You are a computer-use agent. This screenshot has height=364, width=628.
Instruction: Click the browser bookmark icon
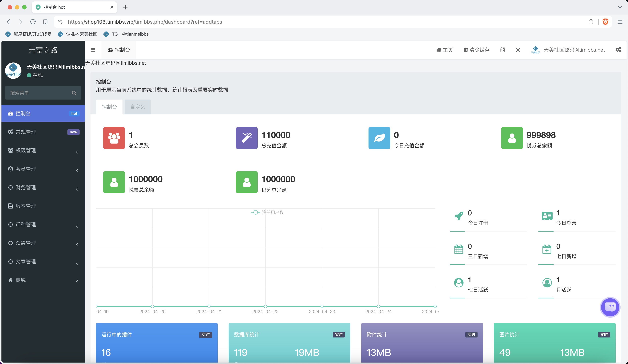point(45,22)
